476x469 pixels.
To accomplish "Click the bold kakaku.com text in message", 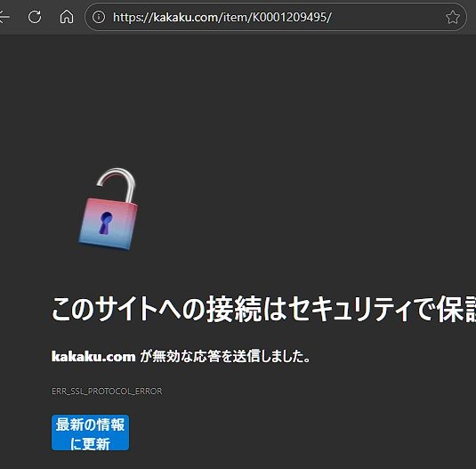I will click(93, 356).
